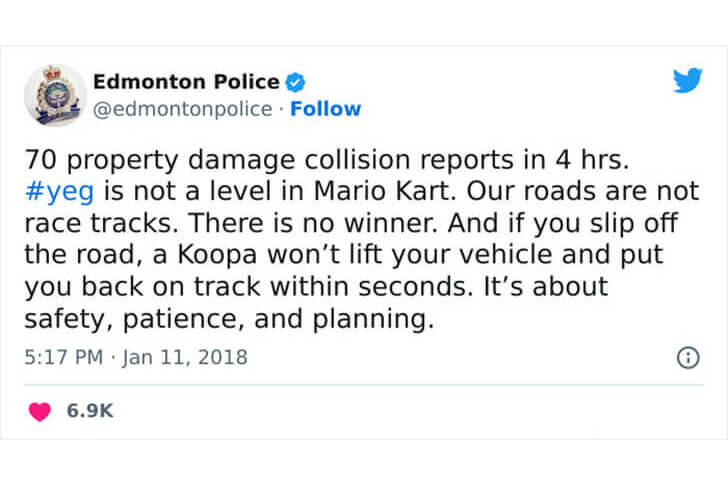
Task: Click the Jan 11, 2018 date
Action: (185, 357)
